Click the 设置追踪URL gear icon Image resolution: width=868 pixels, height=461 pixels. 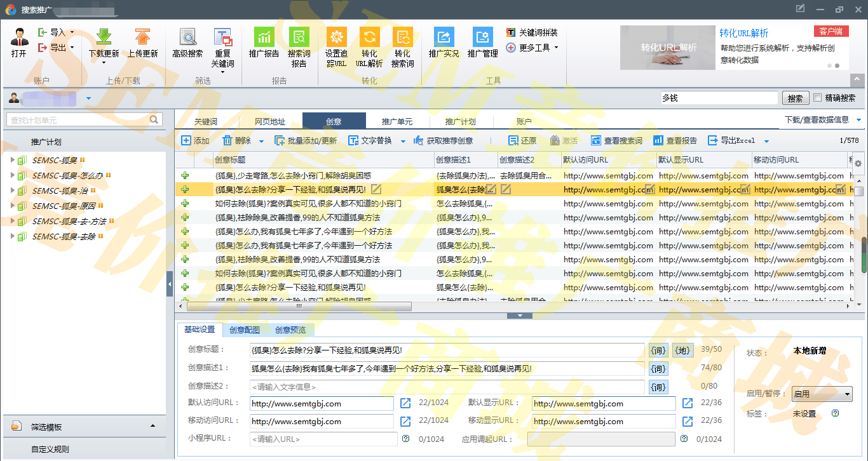(x=336, y=37)
